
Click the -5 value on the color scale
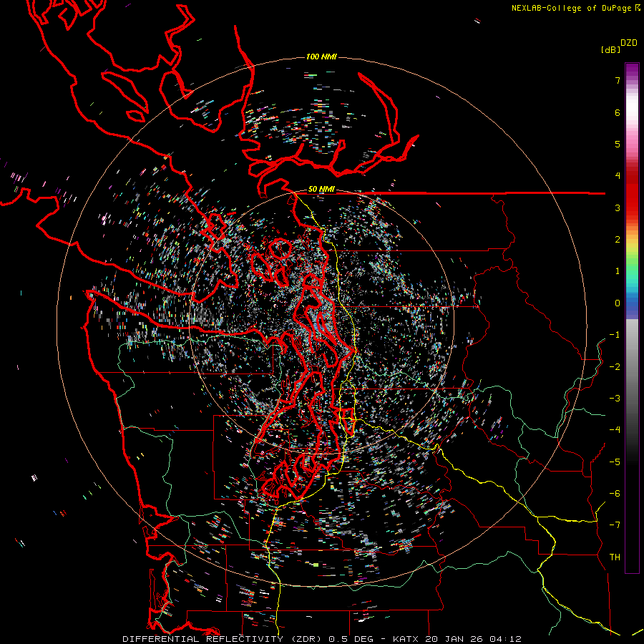click(615, 462)
